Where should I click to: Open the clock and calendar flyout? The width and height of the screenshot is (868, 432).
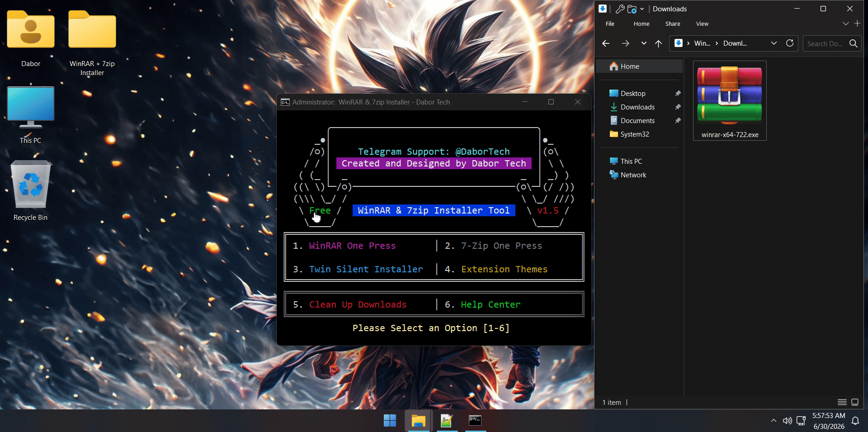(x=829, y=421)
